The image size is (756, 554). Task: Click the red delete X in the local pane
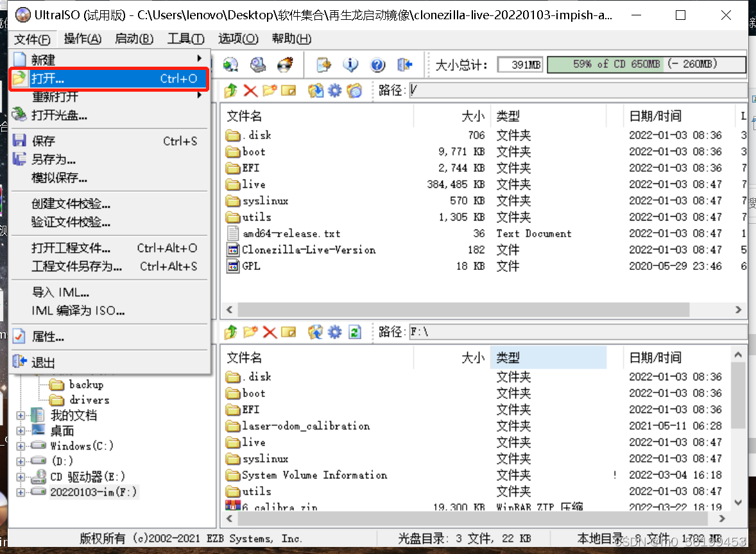click(x=270, y=332)
